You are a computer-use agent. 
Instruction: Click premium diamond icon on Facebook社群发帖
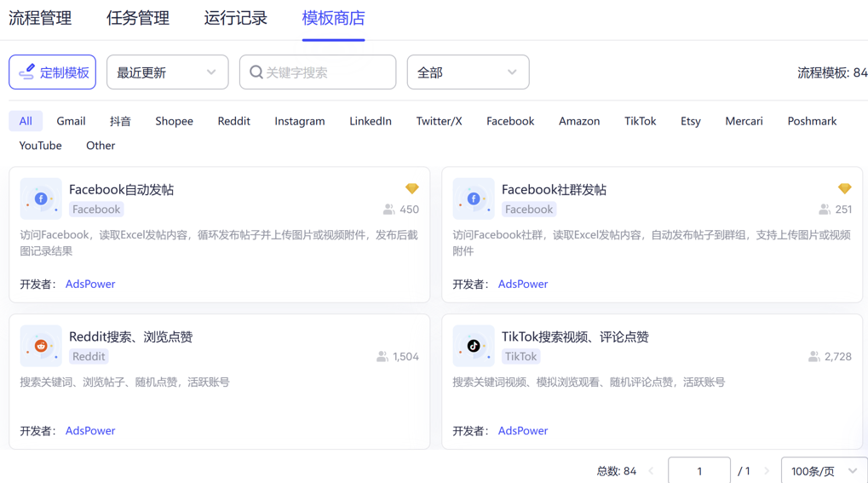(844, 188)
